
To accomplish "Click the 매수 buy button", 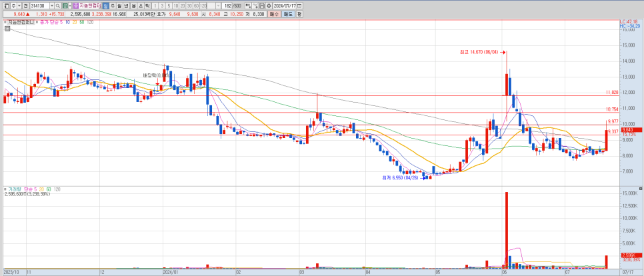I will (274, 14).
